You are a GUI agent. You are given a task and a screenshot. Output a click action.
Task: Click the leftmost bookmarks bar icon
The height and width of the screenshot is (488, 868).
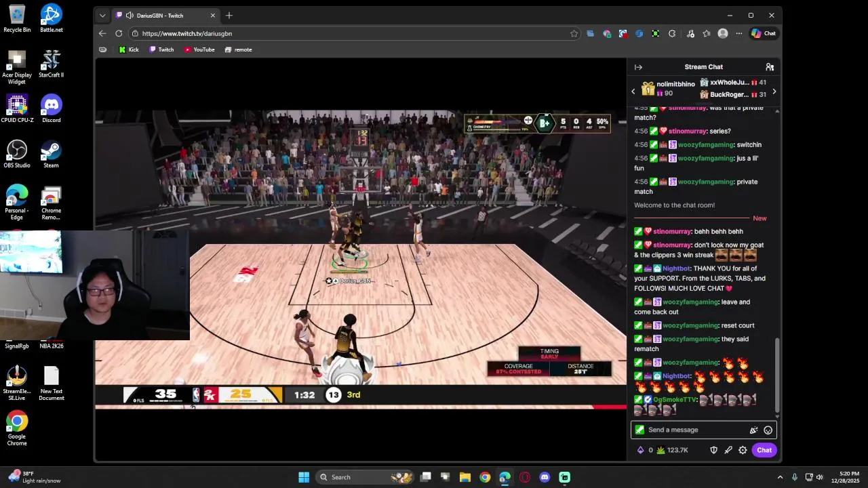click(x=102, y=49)
